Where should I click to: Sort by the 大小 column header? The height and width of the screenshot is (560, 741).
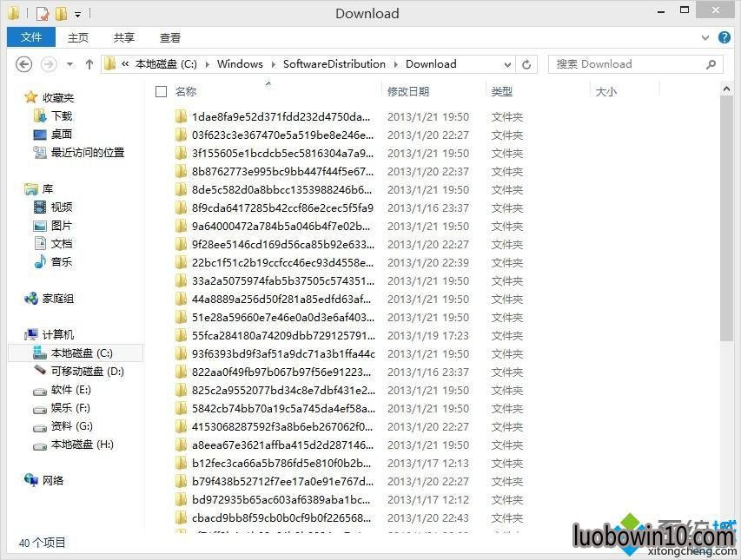pos(605,92)
